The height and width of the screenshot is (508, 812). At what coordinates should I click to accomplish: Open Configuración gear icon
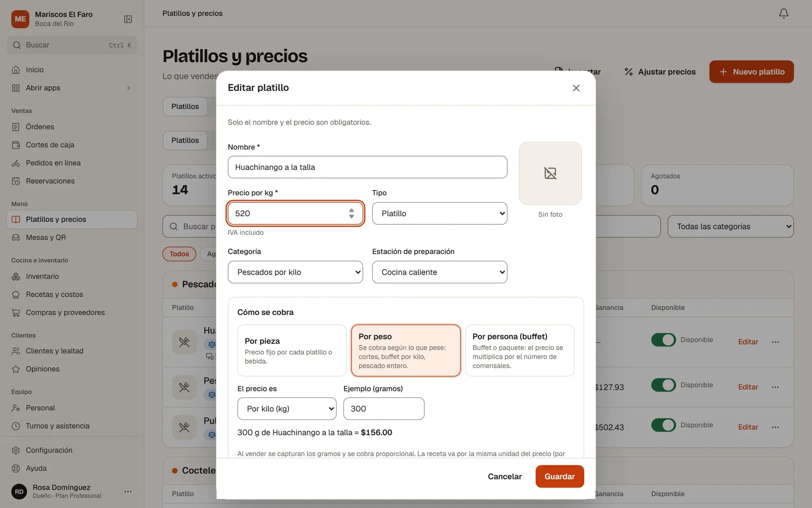point(16,450)
